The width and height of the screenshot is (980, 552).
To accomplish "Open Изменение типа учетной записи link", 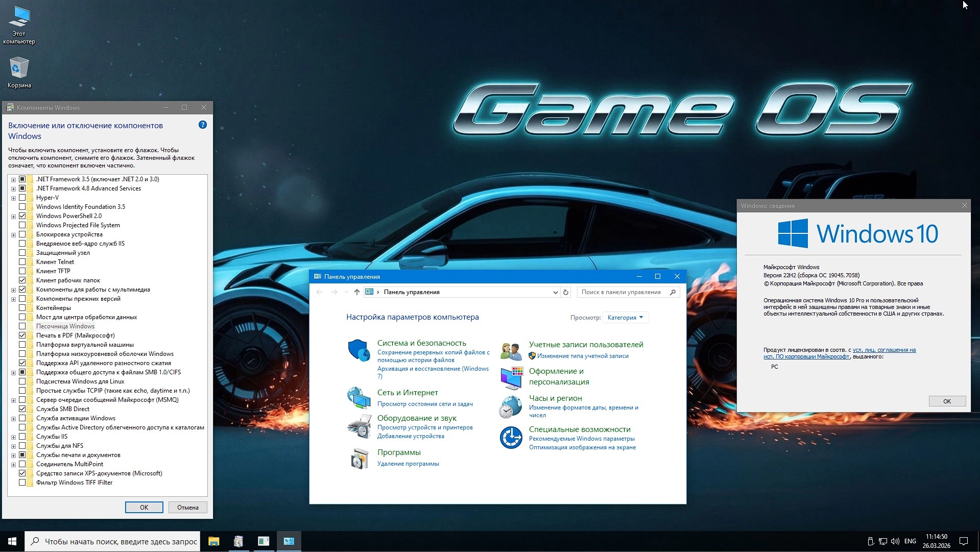I will (x=583, y=356).
